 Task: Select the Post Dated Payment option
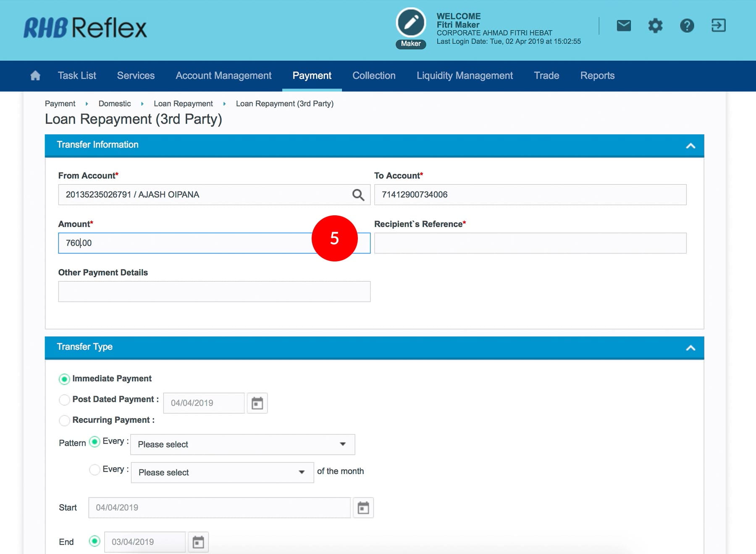point(64,400)
